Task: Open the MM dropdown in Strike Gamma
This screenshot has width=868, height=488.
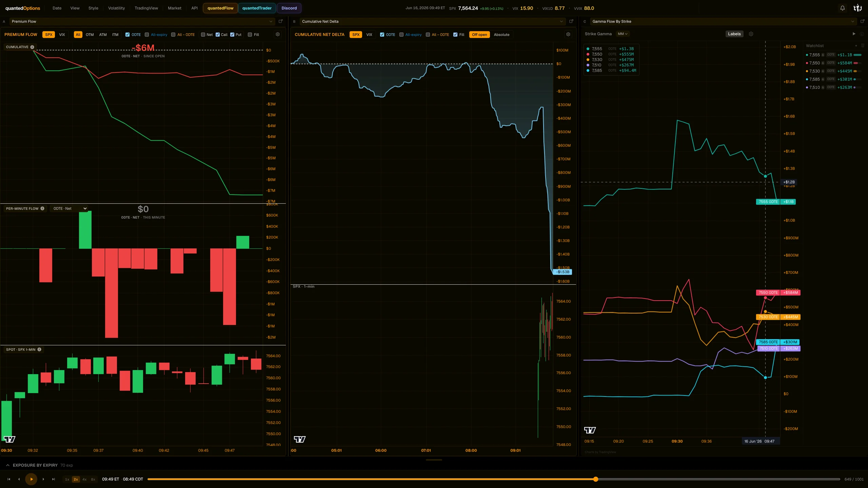Action: (623, 34)
